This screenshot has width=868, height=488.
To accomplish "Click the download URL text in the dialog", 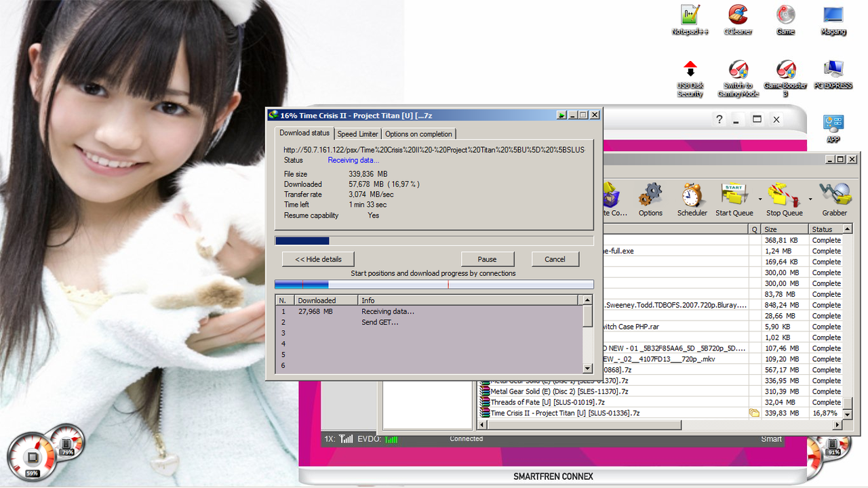I will tap(434, 149).
